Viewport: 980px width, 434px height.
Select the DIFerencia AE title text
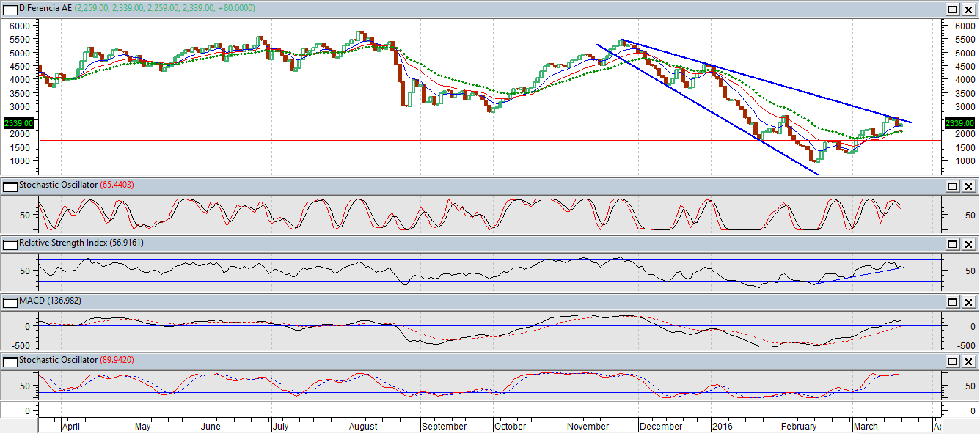pyautogui.click(x=45, y=9)
